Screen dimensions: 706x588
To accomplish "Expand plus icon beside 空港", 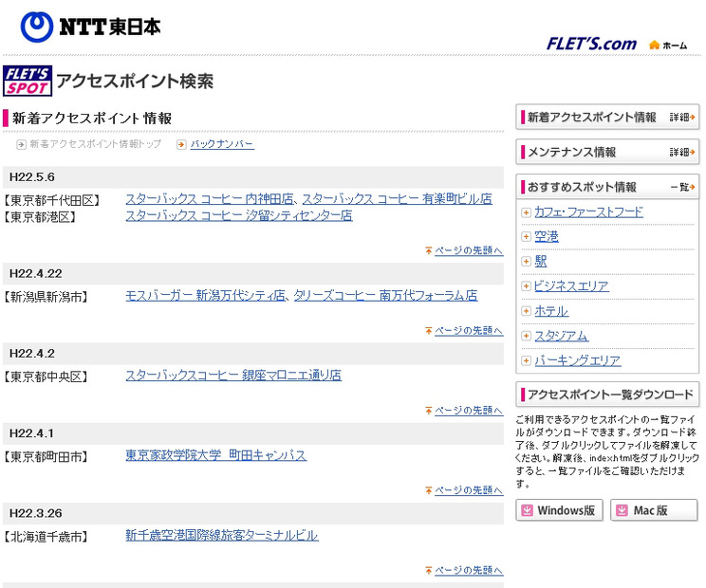I will [526, 236].
